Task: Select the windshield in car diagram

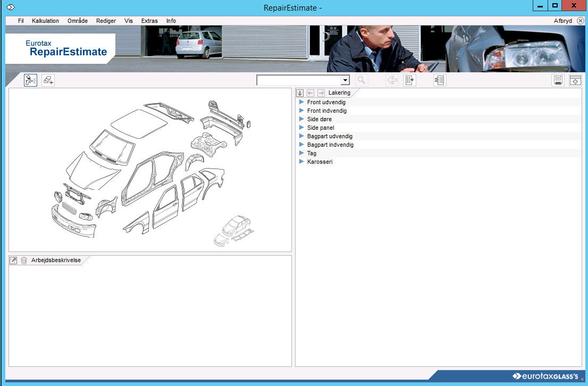Action: [112, 147]
